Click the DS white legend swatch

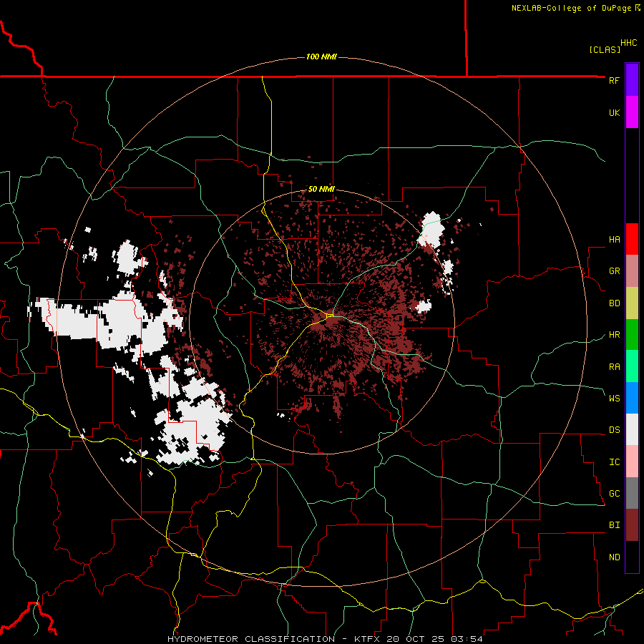click(x=632, y=429)
